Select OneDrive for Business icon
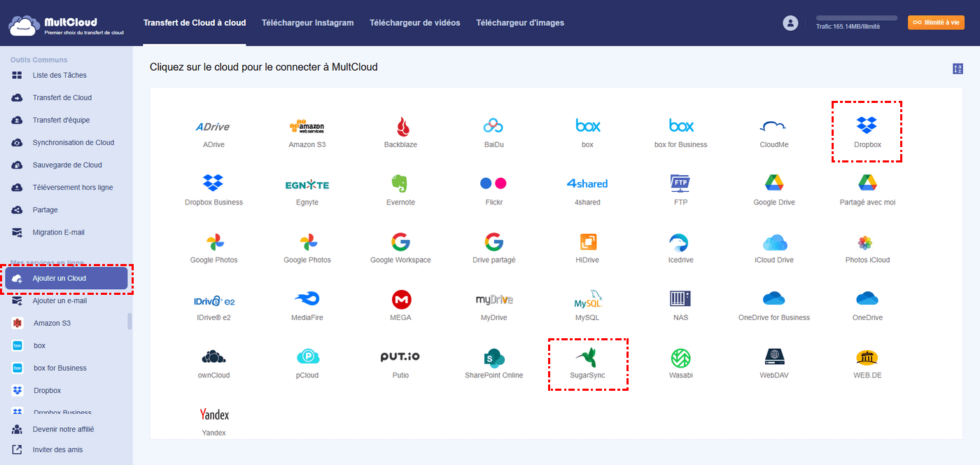 pos(773,299)
